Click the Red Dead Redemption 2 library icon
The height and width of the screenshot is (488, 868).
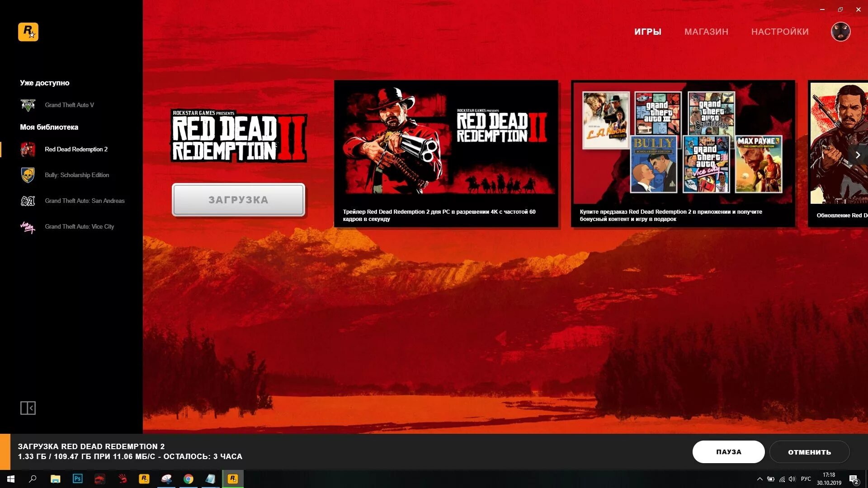28,149
